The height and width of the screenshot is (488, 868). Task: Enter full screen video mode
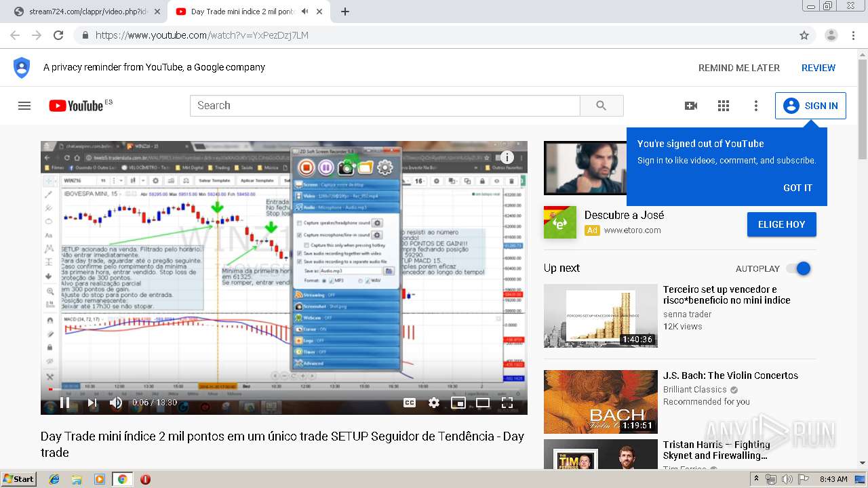coord(507,403)
